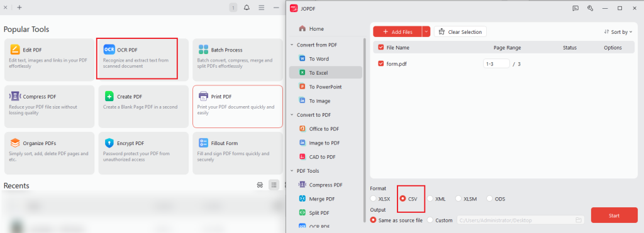
Task: Select Compress PDF in JOPDF sidebar
Action: tap(326, 185)
